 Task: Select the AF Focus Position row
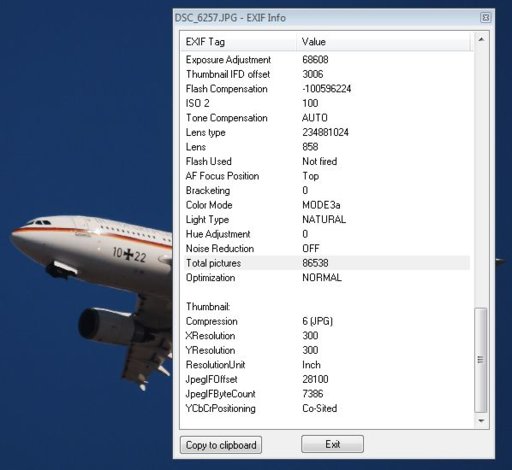point(327,176)
